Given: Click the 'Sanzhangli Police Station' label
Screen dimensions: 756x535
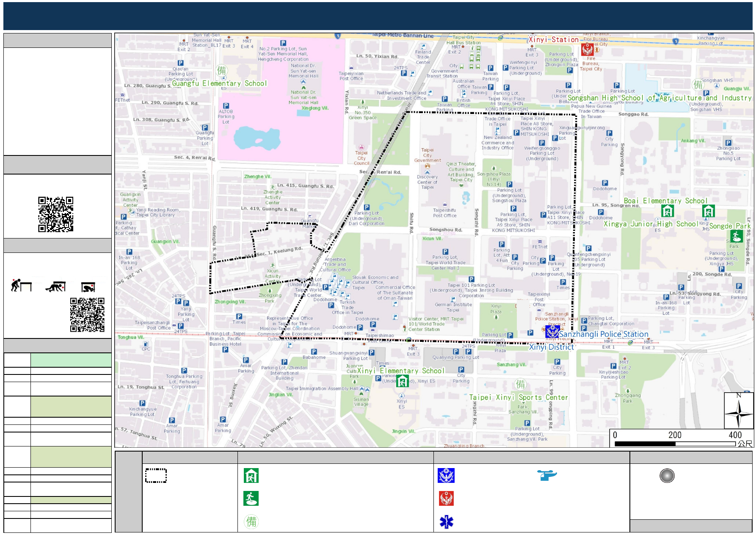Looking at the screenshot, I should pyautogui.click(x=604, y=334).
